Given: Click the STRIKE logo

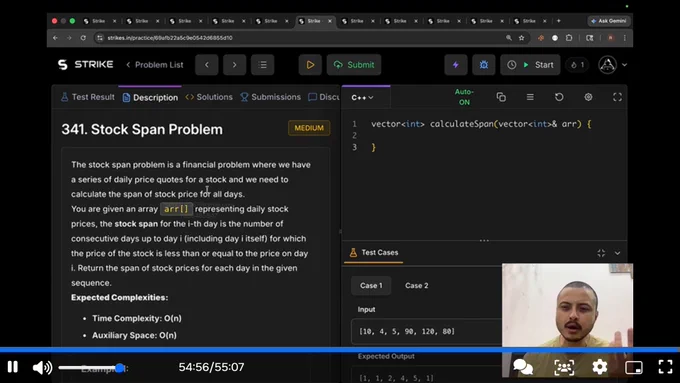Looking at the screenshot, I should [85, 65].
